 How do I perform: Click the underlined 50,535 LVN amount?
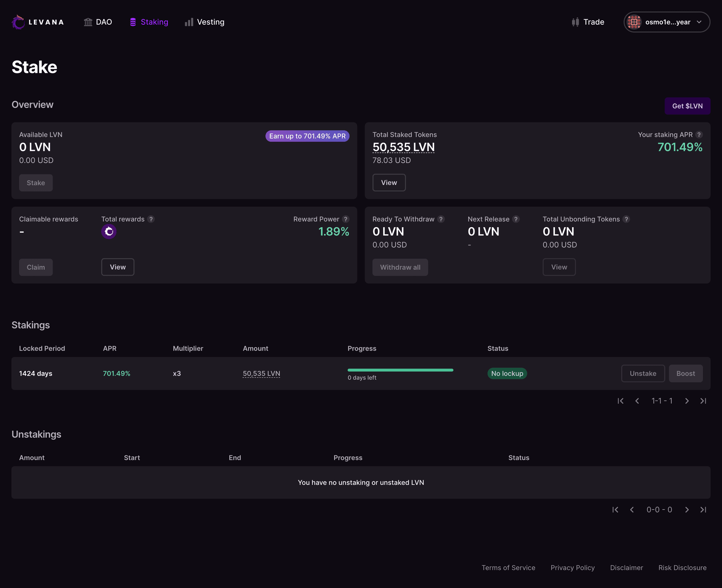(x=261, y=373)
